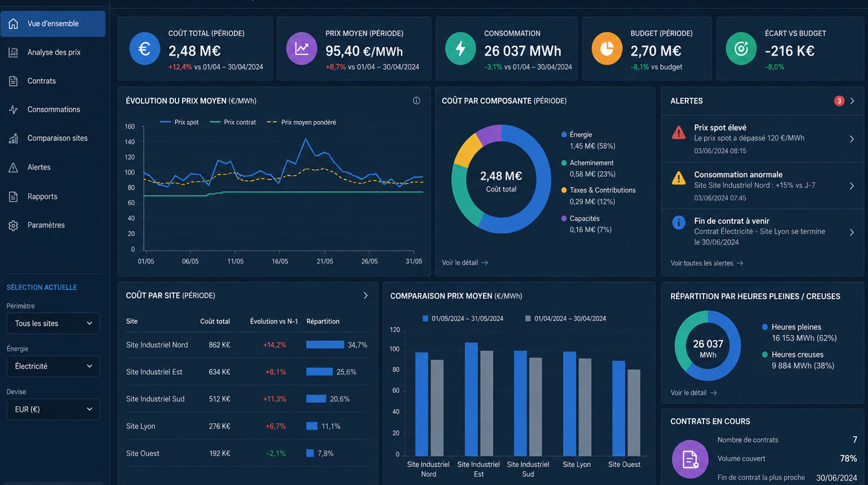Click the Capacités purple legend dot
This screenshot has height=485, width=868.
[x=564, y=218]
